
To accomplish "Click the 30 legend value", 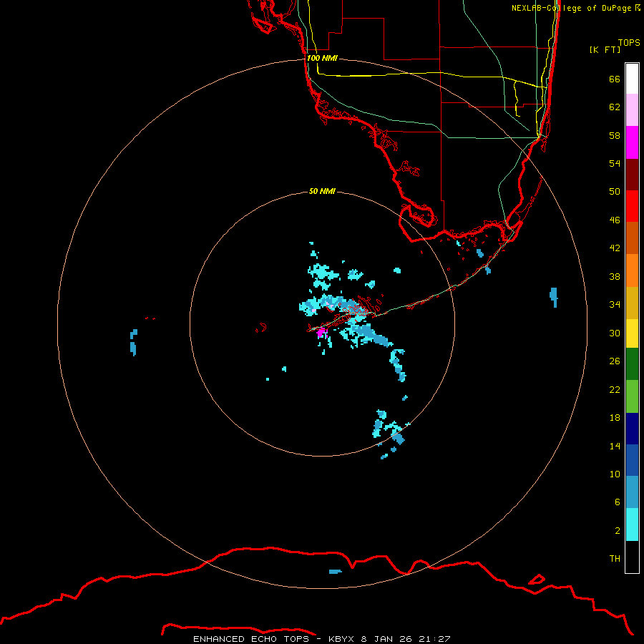I will pyautogui.click(x=615, y=333).
